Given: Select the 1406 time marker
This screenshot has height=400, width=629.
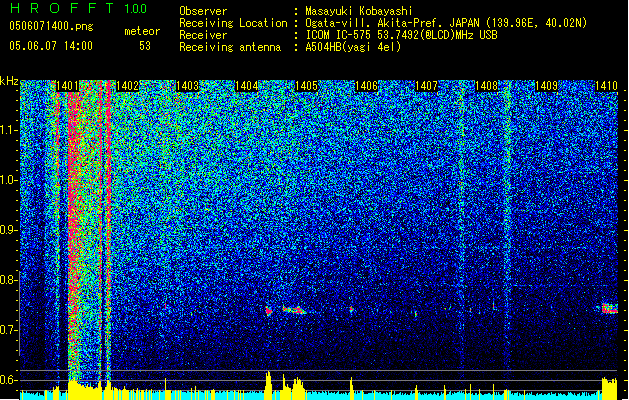Looking at the screenshot, I should click(x=366, y=86).
